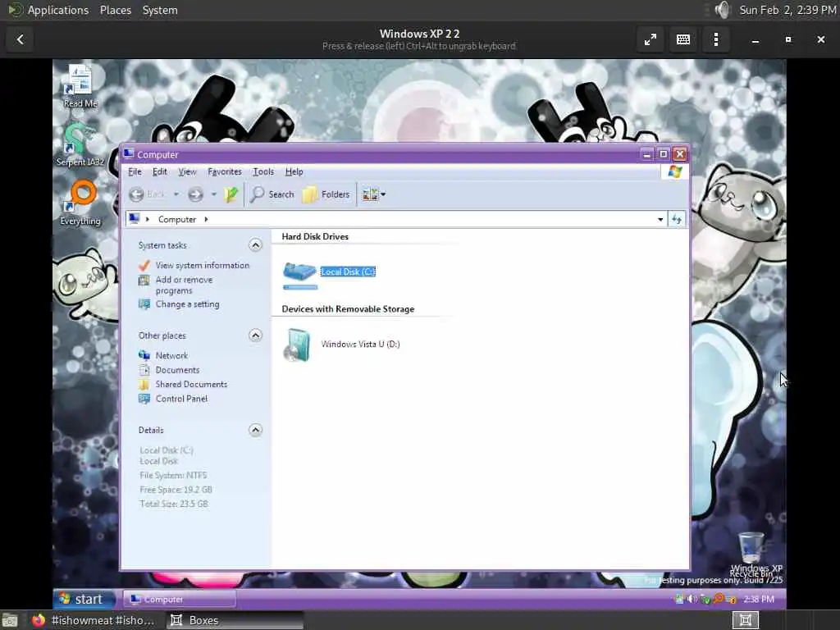Image resolution: width=840 pixels, height=630 pixels.
Task: Go back in the Boxes window
Action: pyautogui.click(x=21, y=39)
